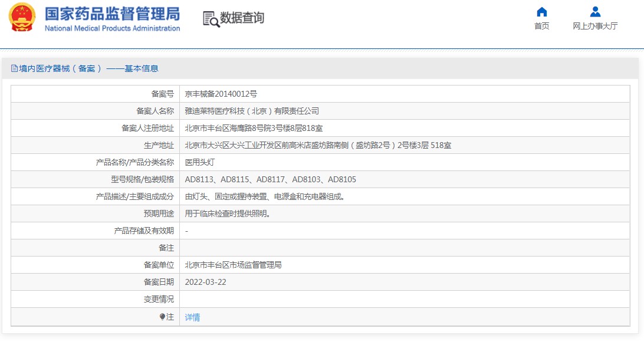Viewport: 644px width, 345px height.
Task: Select 北京市丰台区市场监督管理局 value
Action: pyautogui.click(x=234, y=265)
